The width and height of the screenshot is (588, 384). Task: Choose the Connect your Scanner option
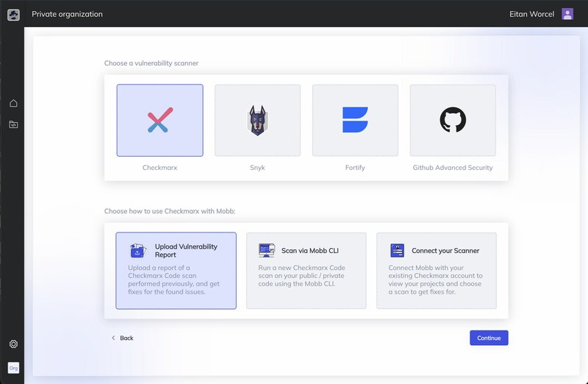click(x=437, y=271)
